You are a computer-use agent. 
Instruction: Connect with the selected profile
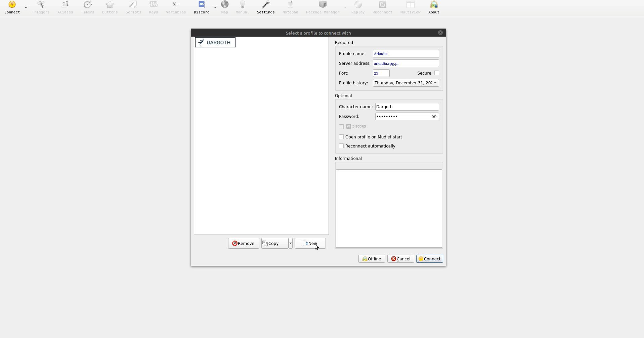(429, 259)
